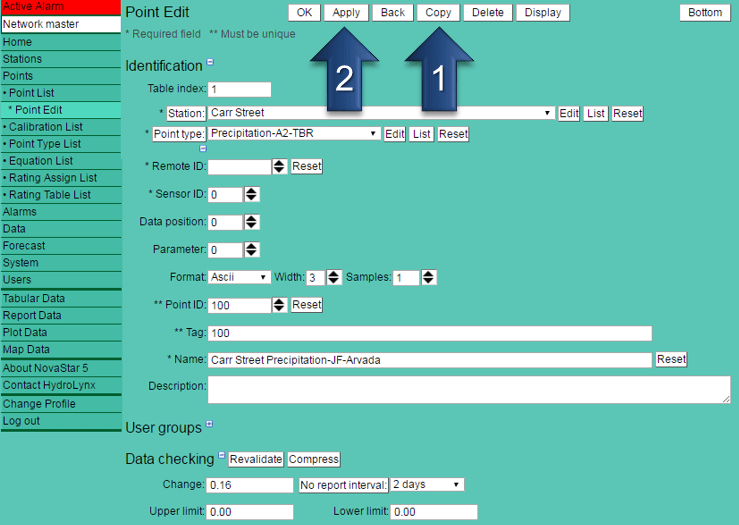Open the Station dropdown
The height and width of the screenshot is (525, 739).
click(x=380, y=113)
